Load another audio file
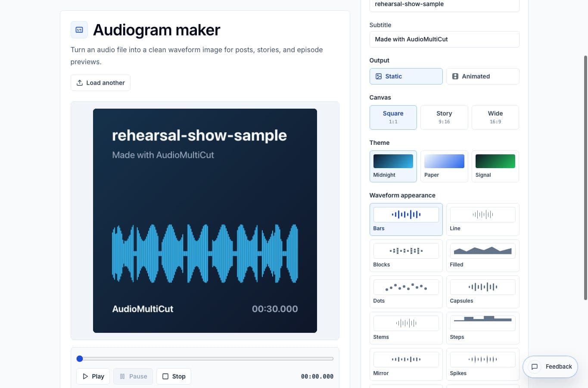Viewport: 588px width, 388px height. tap(100, 83)
